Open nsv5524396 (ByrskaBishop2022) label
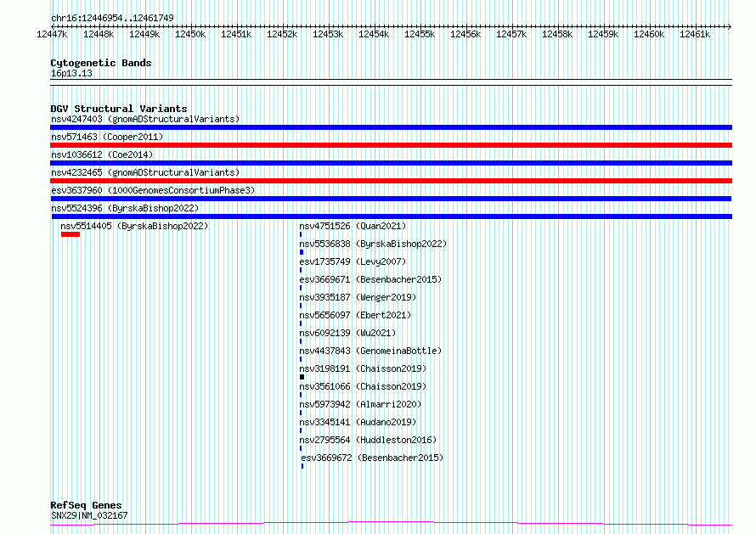The width and height of the screenshot is (756, 534). point(125,208)
